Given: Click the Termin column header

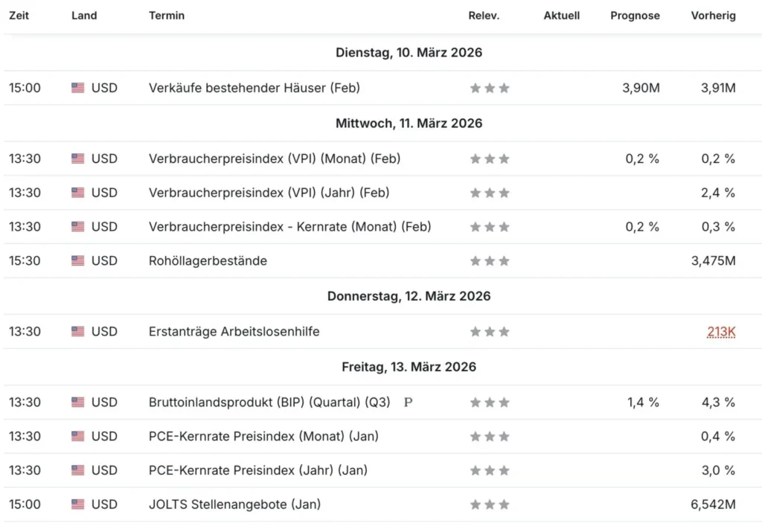Looking at the screenshot, I should (x=167, y=16).
